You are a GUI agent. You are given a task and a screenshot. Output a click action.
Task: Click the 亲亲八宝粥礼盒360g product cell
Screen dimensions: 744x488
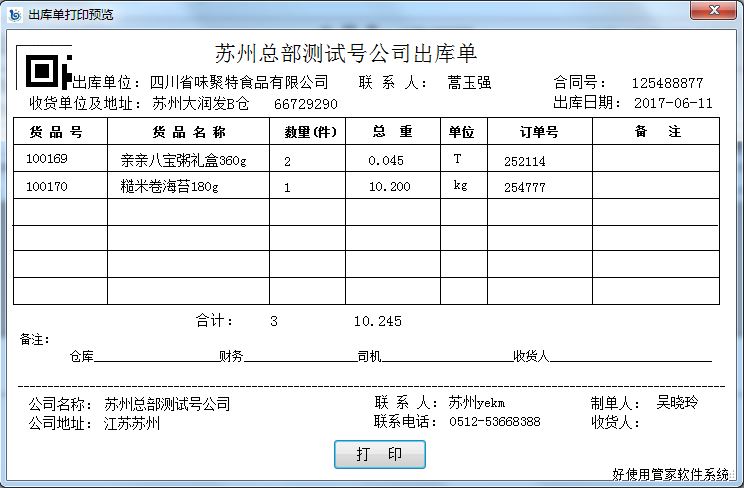183,160
